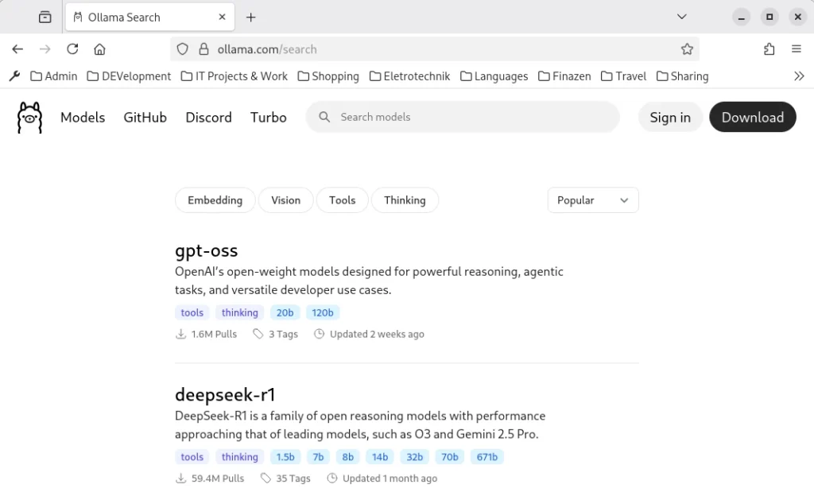Reload the page with refresh icon

(x=72, y=48)
